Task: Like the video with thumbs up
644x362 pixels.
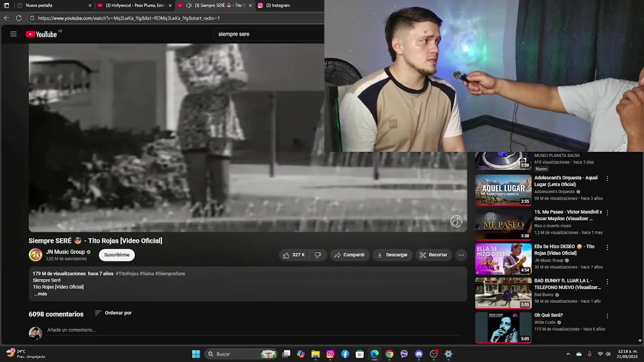Action: (x=294, y=255)
